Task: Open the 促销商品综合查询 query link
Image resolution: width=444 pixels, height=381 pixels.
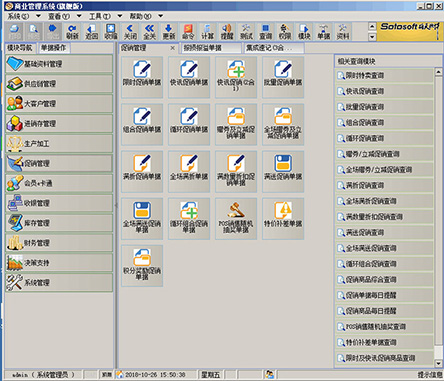Action: [384, 280]
